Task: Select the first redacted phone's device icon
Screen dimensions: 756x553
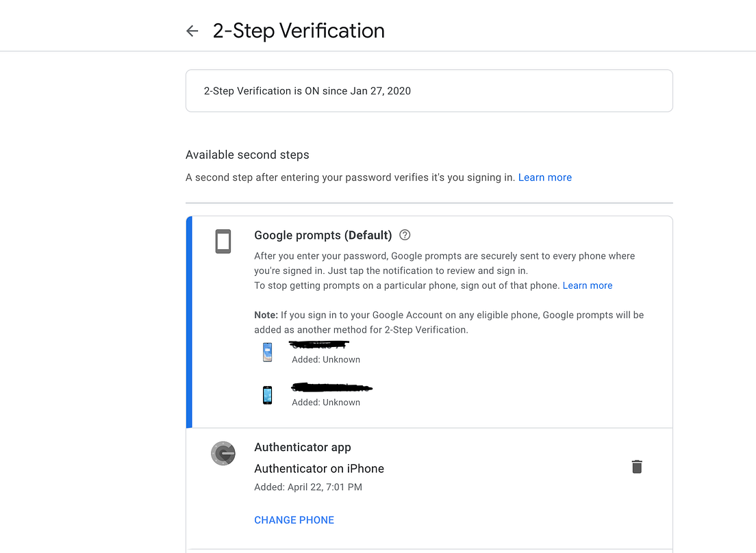Action: [x=267, y=352]
